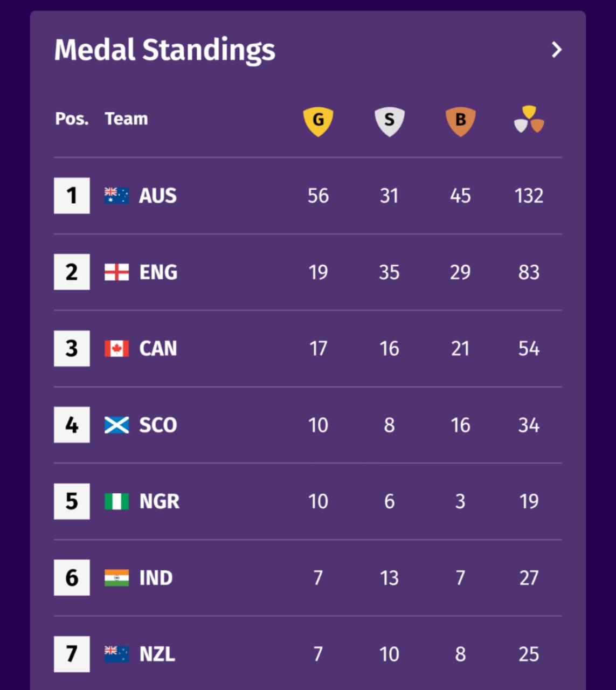Image resolution: width=616 pixels, height=690 pixels.
Task: Click Australia's total of 132 medals
Action: 529,196
